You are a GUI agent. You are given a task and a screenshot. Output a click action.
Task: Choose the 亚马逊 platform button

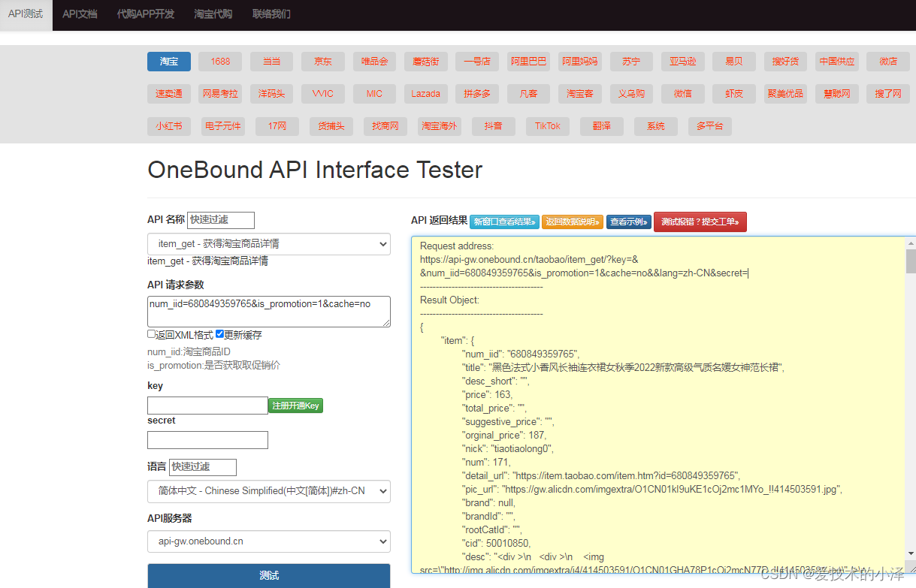click(x=683, y=62)
